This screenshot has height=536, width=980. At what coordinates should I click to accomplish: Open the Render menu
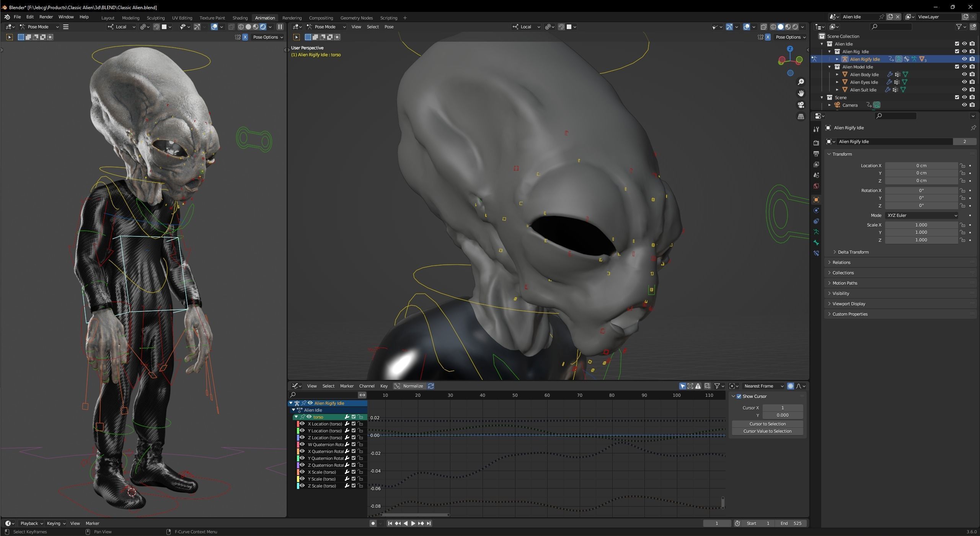click(x=46, y=17)
